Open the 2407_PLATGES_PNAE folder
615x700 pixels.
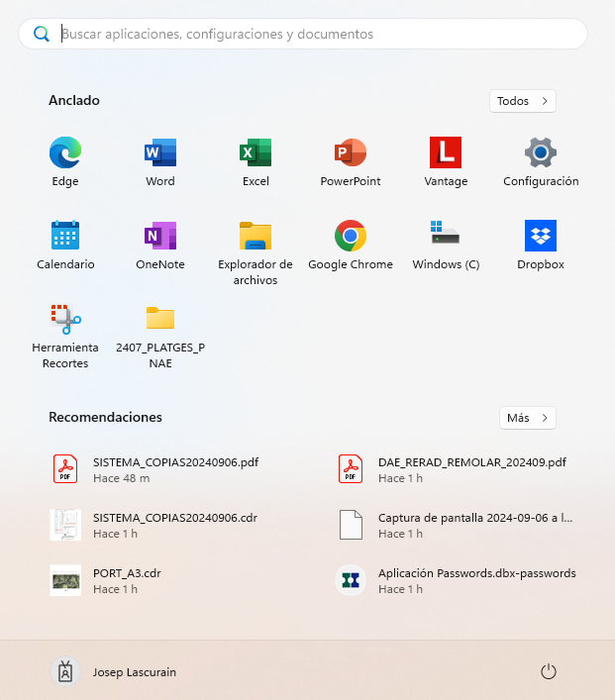(x=160, y=318)
